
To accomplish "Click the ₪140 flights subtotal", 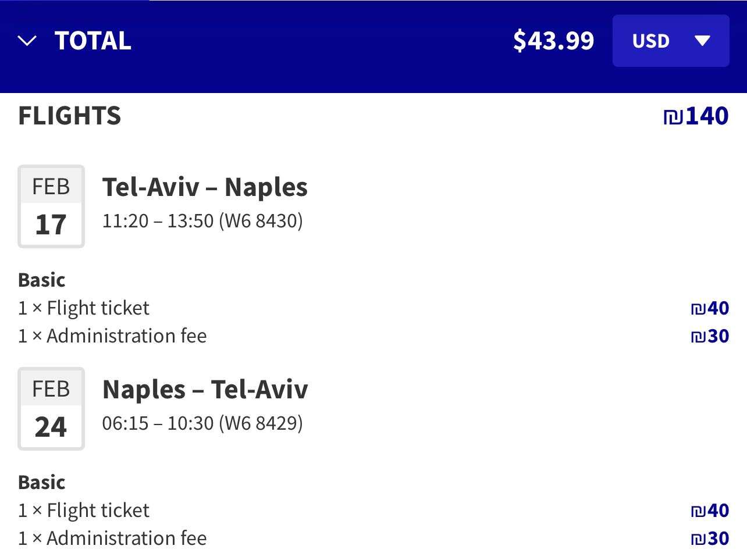I will pos(696,116).
